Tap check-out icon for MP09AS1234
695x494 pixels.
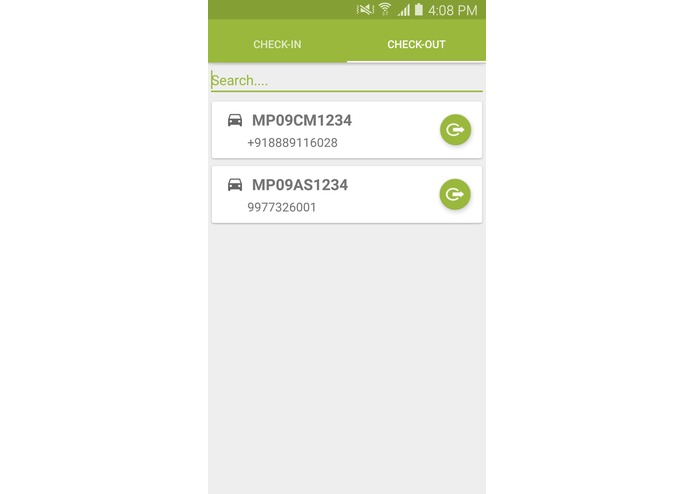455,194
